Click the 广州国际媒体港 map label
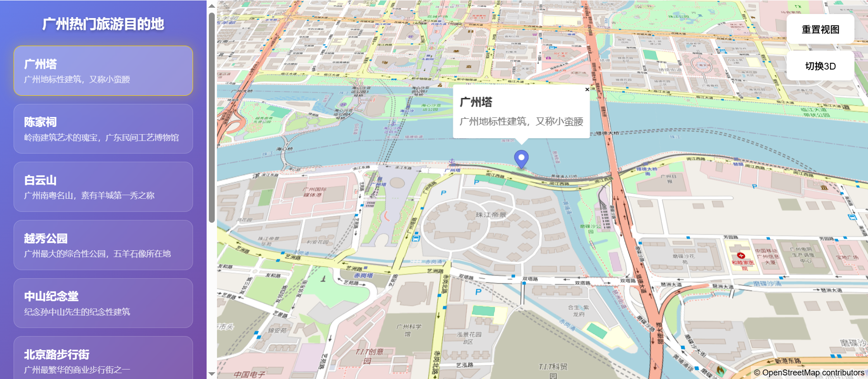The image size is (868, 379). click(x=315, y=192)
